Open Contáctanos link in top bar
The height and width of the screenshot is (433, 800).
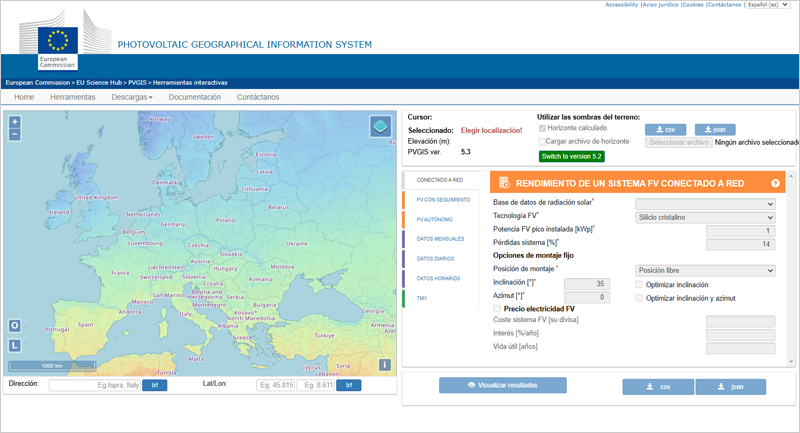724,5
